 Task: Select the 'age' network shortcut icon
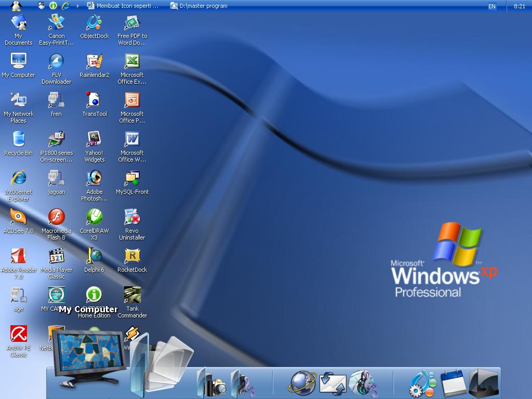pos(18,299)
